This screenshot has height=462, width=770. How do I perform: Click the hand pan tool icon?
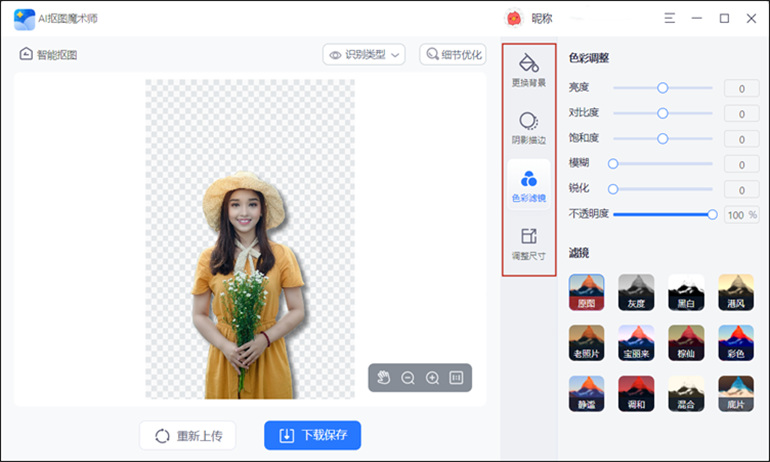pos(384,378)
